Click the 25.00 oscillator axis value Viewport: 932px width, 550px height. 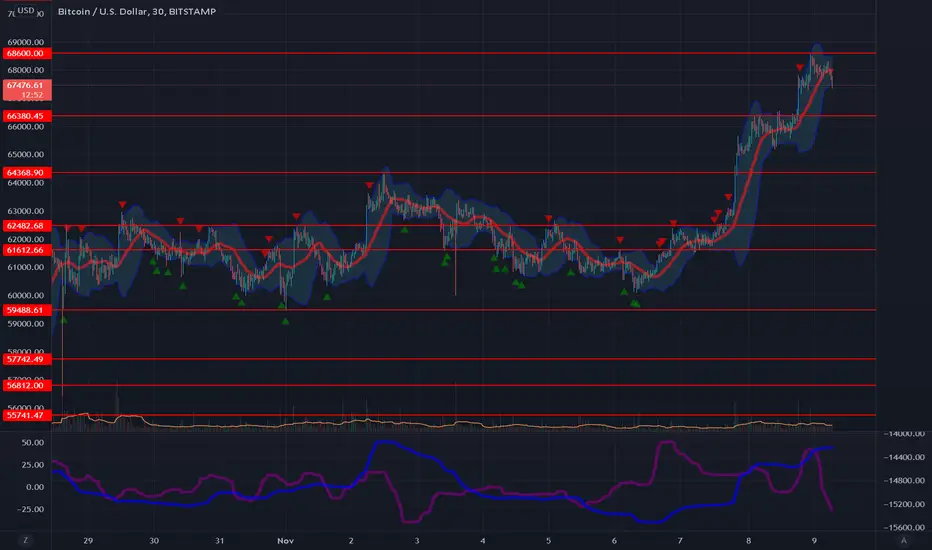[x=33, y=464]
